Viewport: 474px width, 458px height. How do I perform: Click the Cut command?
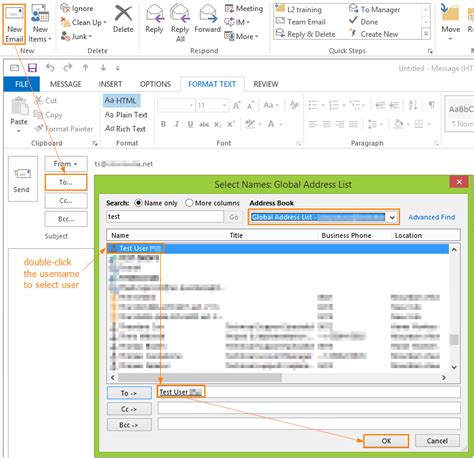(x=46, y=101)
